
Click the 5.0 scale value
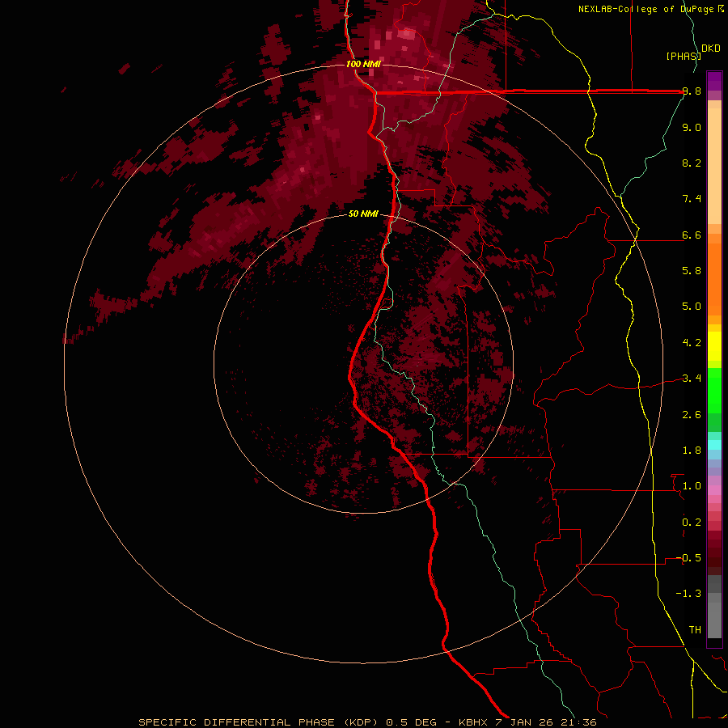click(692, 307)
